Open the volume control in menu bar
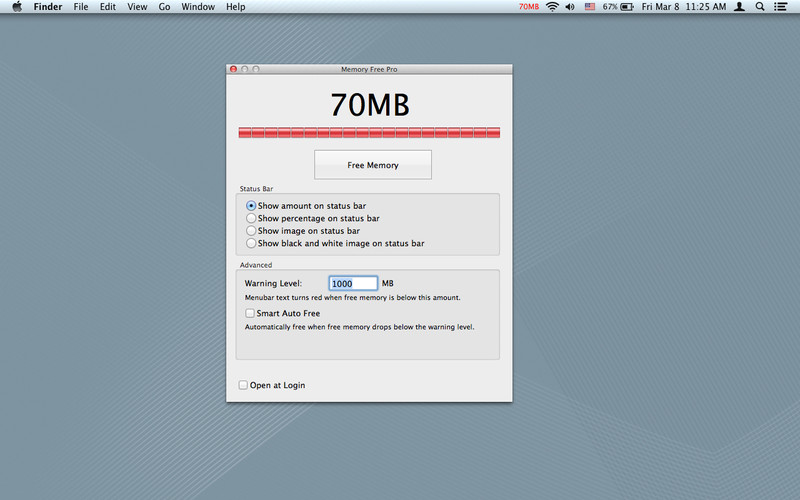The width and height of the screenshot is (800, 500). 570,7
